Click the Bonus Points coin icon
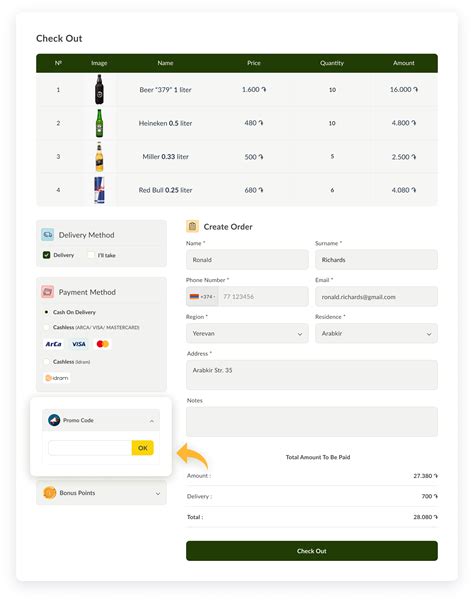474x601 pixels. (49, 493)
